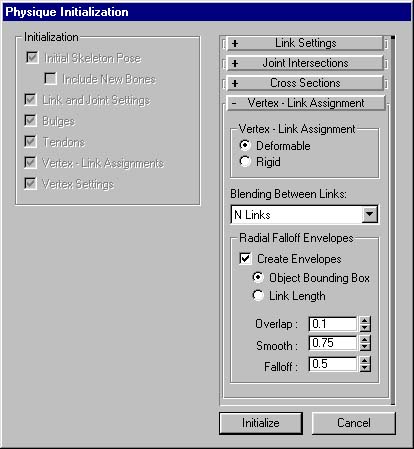This screenshot has width=414, height=449.
Task: Click into the Smooth value field
Action: (x=333, y=343)
